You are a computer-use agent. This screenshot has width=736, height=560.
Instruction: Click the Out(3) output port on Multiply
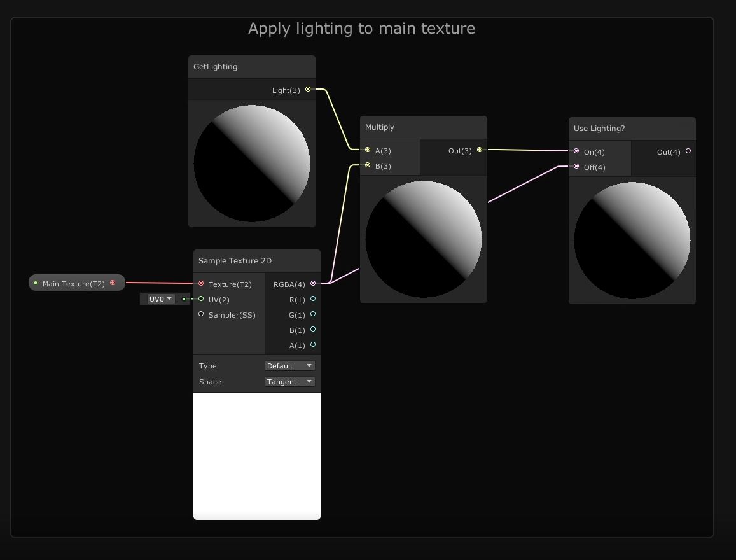click(480, 150)
